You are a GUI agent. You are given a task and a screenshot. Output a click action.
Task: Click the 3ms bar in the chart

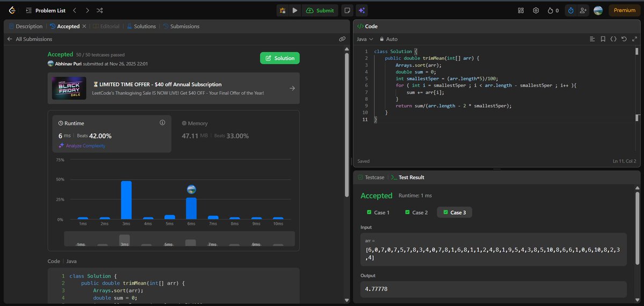coord(126,200)
